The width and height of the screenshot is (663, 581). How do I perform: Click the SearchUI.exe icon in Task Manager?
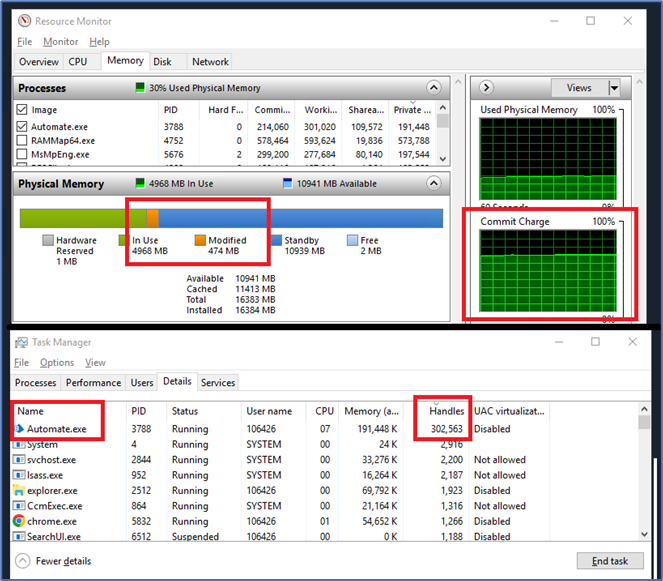point(19,536)
